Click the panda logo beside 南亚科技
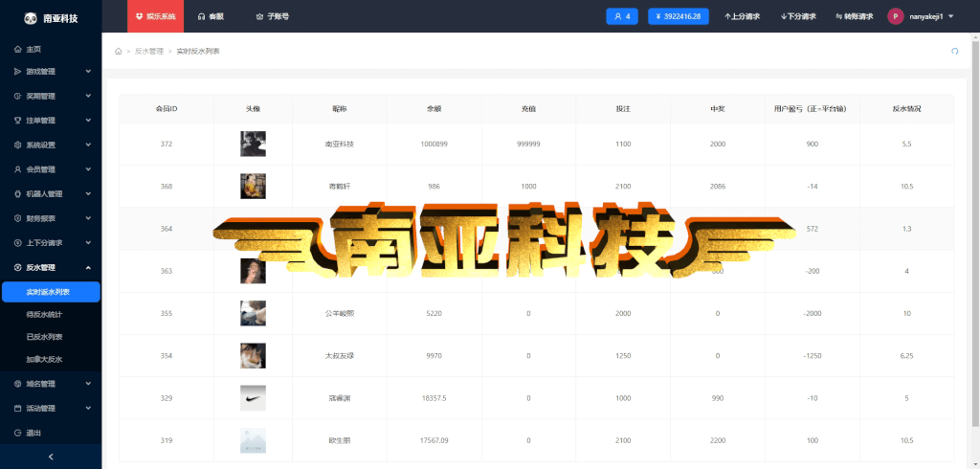Image resolution: width=980 pixels, height=469 pixels. pyautogui.click(x=31, y=19)
